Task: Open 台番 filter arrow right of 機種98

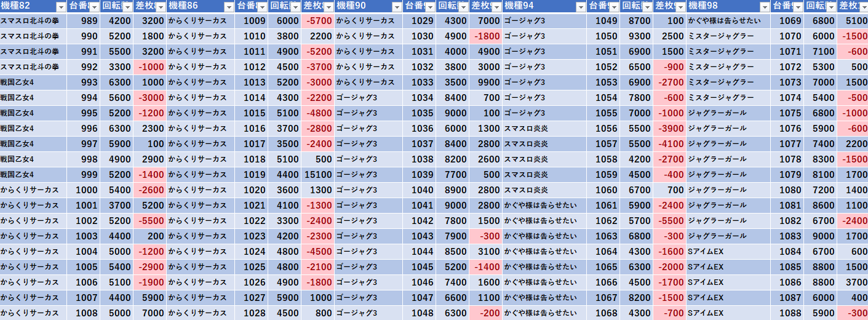Action: [x=797, y=7]
